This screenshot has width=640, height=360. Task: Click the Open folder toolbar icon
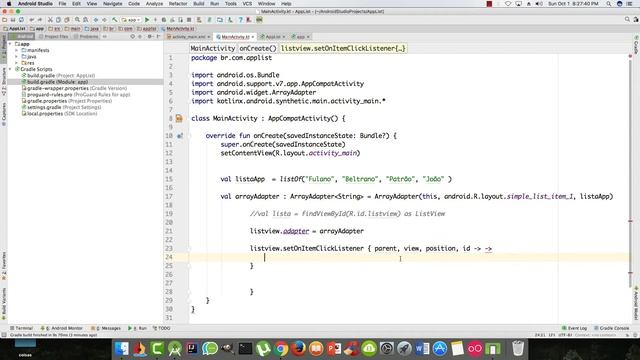(x=4, y=20)
